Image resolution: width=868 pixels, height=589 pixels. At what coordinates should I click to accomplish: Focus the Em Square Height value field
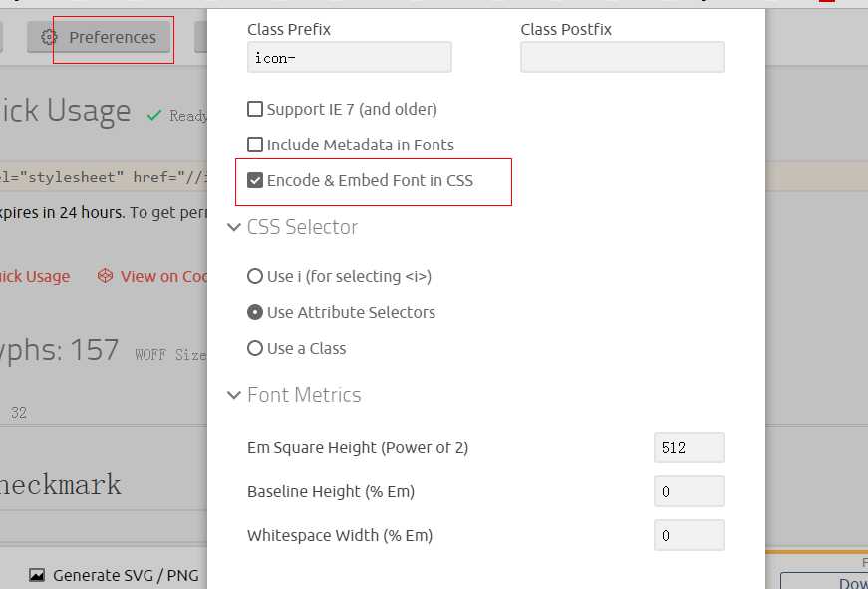[x=690, y=447]
